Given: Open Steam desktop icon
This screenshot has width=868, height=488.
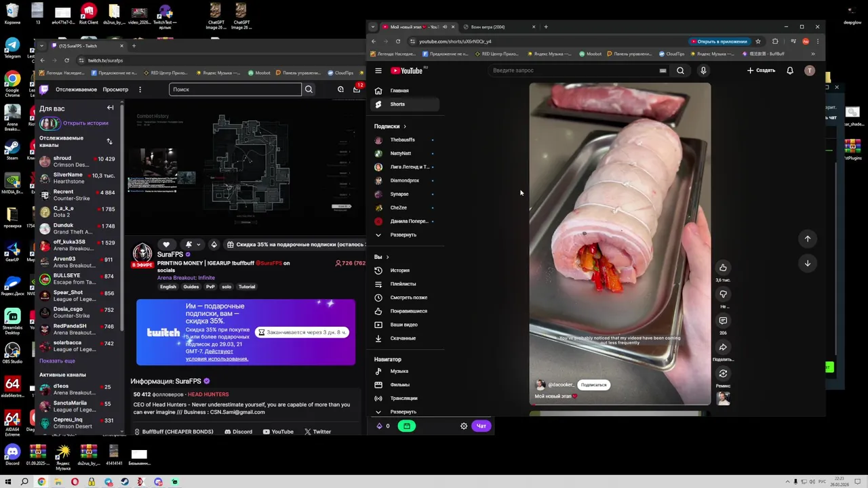Looking at the screenshot, I should pos(12,148).
